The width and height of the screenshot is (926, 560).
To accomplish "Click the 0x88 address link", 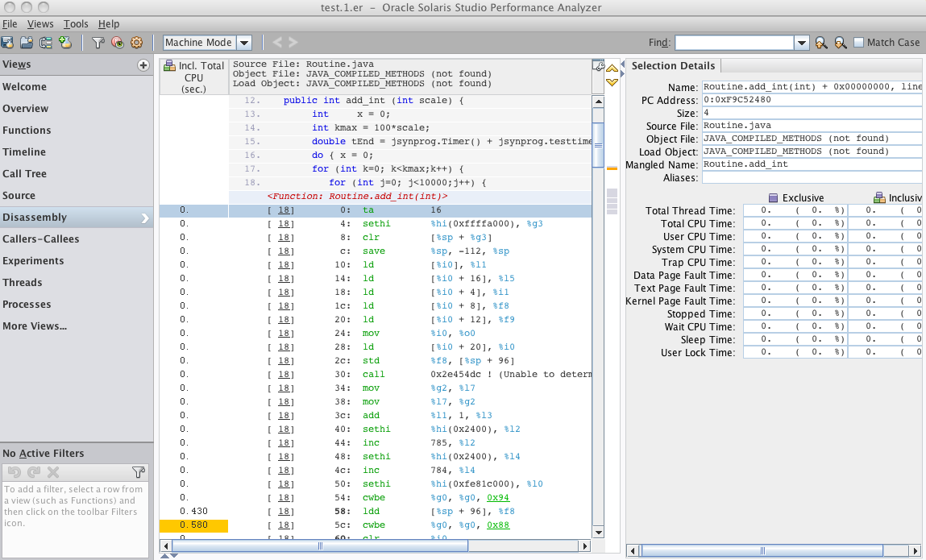I will (x=498, y=525).
